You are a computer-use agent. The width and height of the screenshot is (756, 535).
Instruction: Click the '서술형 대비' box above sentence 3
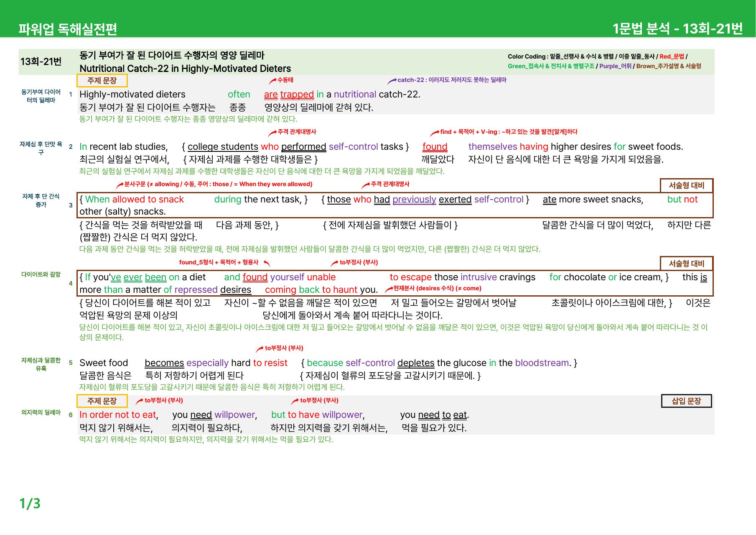[x=687, y=185]
